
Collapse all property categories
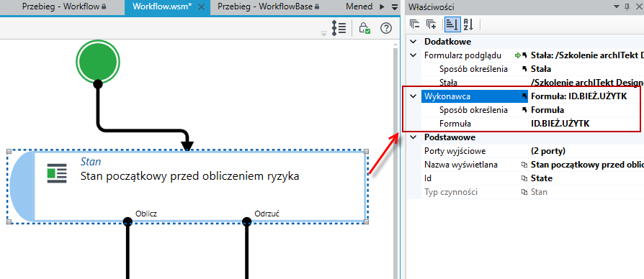414,25
